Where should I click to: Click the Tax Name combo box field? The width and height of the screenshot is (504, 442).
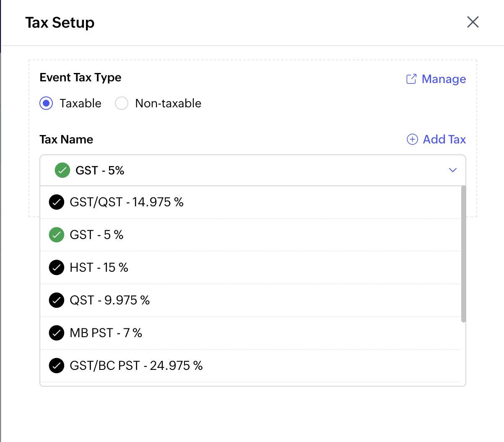pyautogui.click(x=252, y=170)
